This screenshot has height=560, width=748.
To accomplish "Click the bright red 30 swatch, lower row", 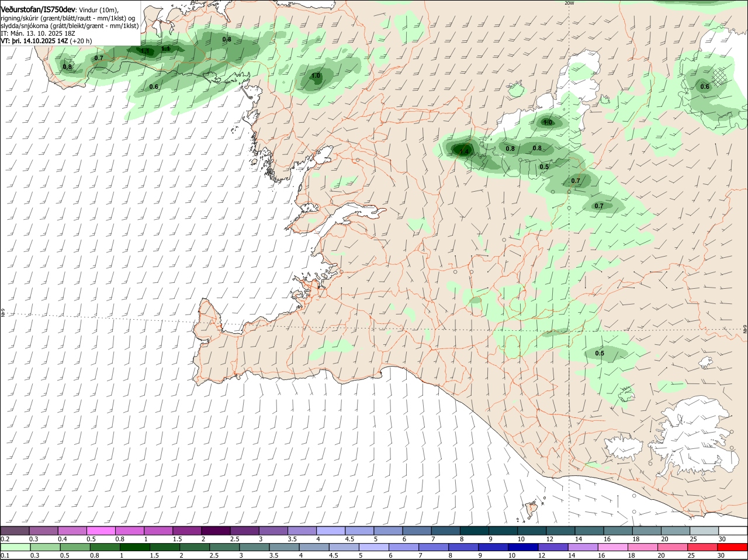I will click(733, 547).
